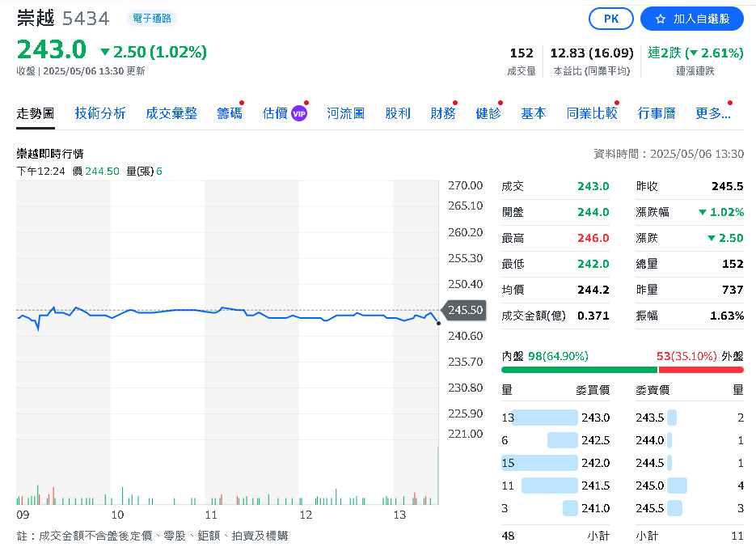Screen dimensions: 756x547
Task: Click the 241.0 bid price row
Action: click(555, 508)
